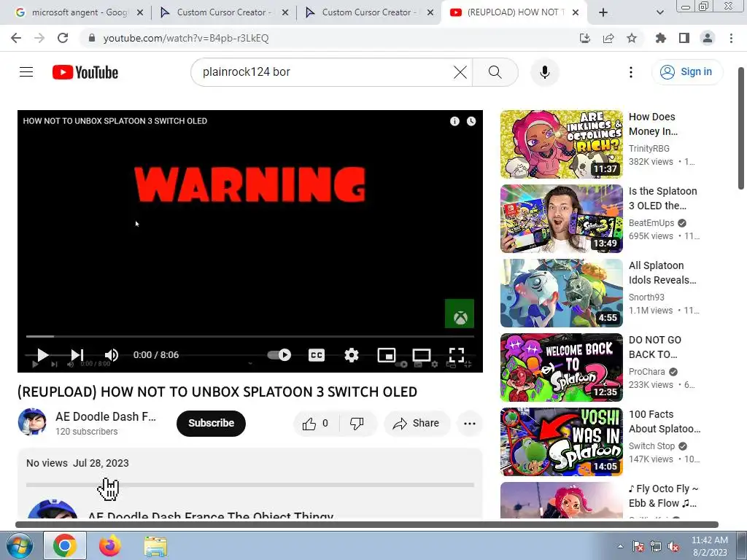Open Chrome three-dot menu

tap(731, 38)
